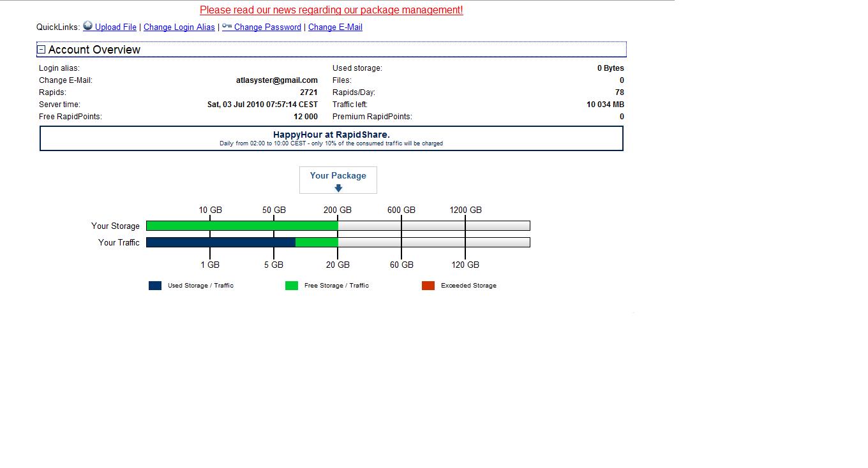Click the 200 GB storage marker label
The image size is (868, 468).
click(338, 210)
